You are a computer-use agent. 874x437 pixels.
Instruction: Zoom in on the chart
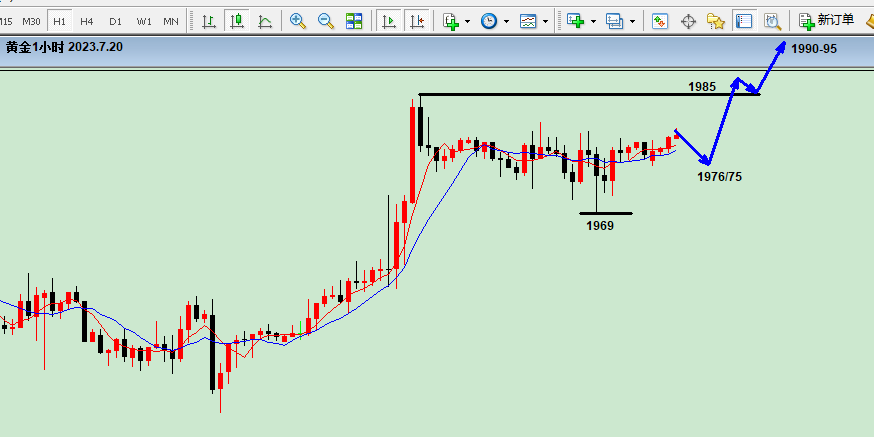click(298, 21)
